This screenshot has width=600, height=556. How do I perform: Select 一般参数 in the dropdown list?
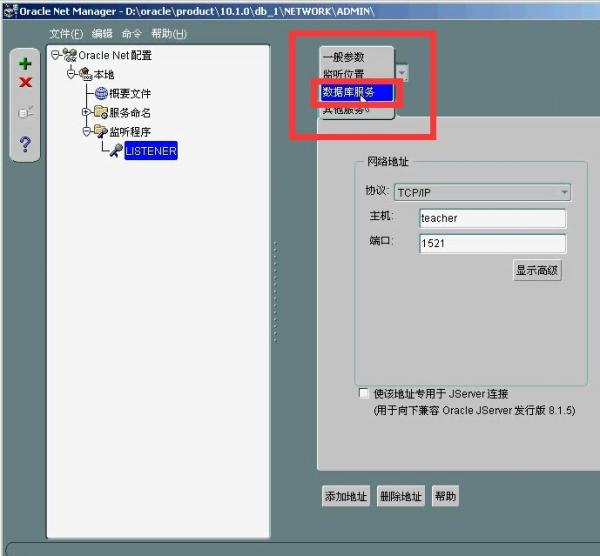pyautogui.click(x=356, y=57)
